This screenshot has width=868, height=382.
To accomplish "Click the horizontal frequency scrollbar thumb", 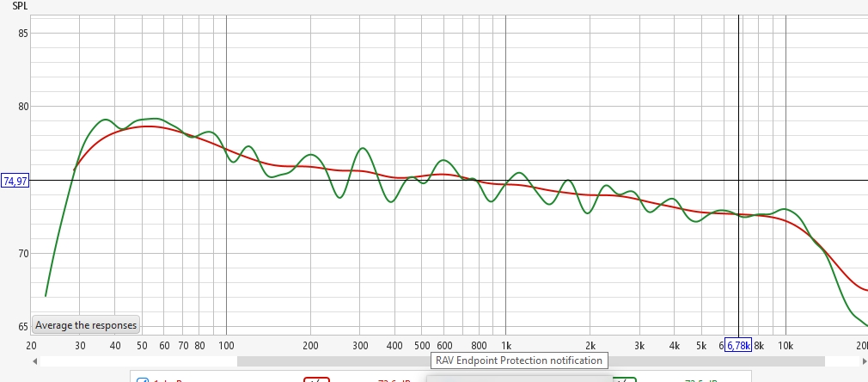I will coord(531,361).
